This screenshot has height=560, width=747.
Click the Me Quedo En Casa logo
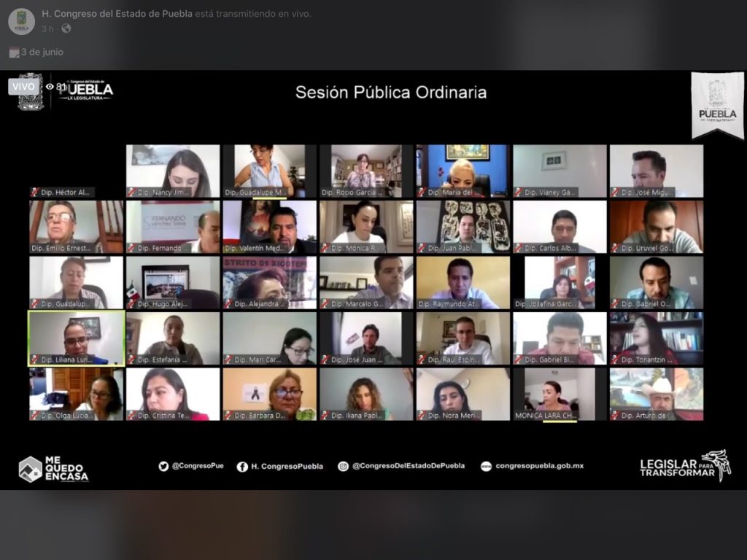pos(53,469)
